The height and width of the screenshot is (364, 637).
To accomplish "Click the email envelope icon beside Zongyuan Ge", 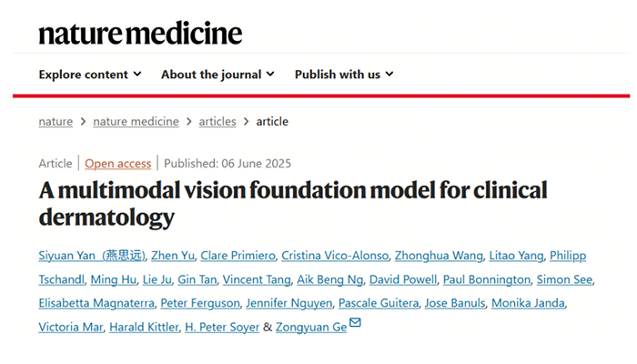I will [355, 325].
